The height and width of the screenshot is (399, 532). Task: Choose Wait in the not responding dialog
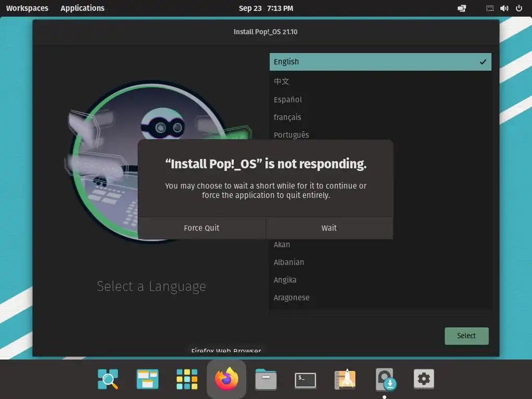coord(329,228)
